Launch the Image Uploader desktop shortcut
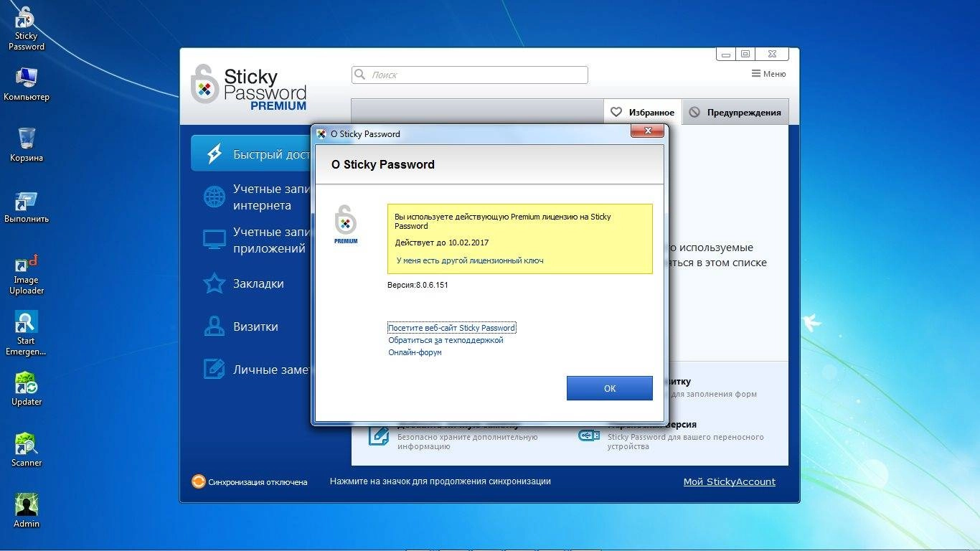 pos(27,274)
